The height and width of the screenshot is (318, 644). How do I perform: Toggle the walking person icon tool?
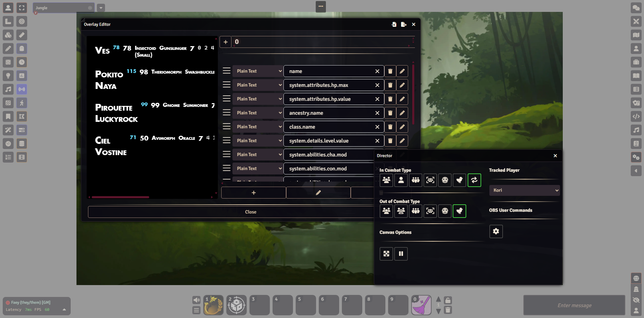pyautogui.click(x=22, y=103)
